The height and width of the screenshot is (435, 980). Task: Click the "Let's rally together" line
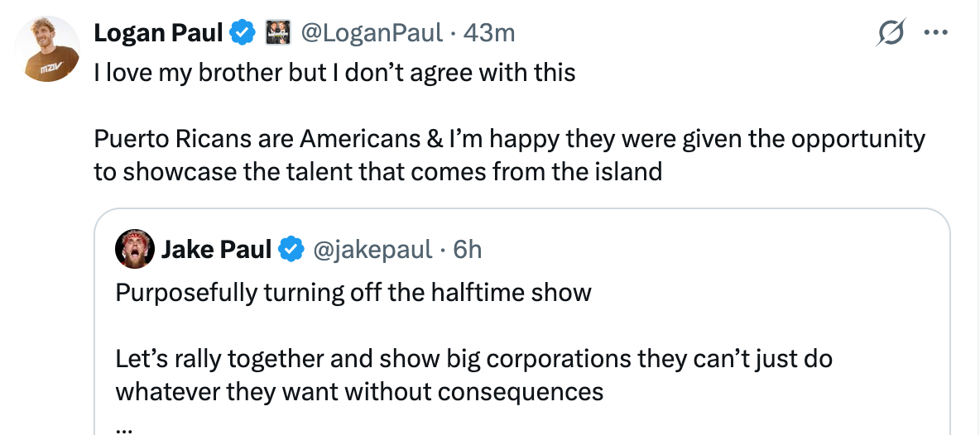[x=473, y=359]
